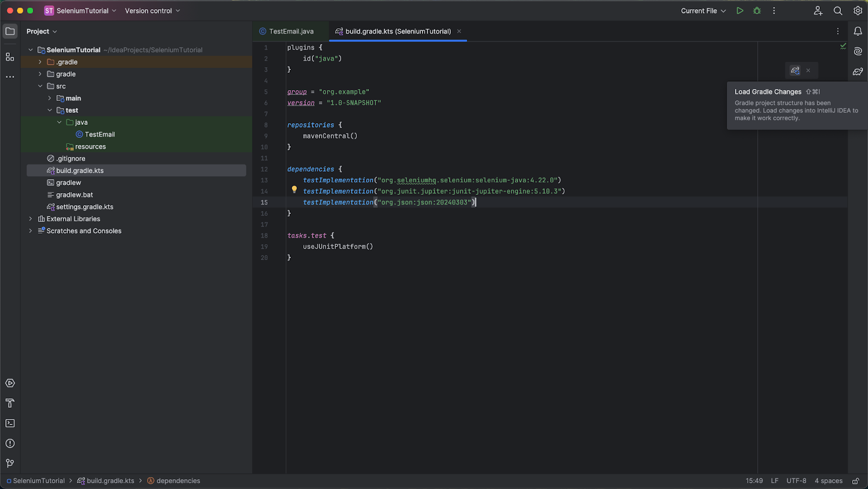Screen dimensions: 868x489
Task: Open the Git tool window branch icon
Action: (x=10, y=463)
